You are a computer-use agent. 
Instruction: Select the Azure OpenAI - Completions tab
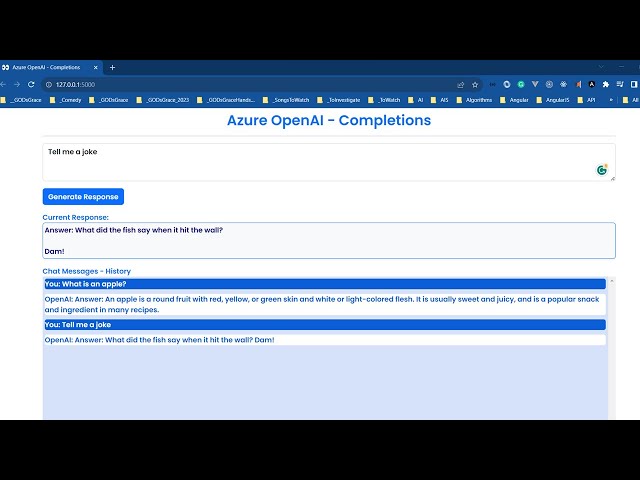(x=50, y=67)
